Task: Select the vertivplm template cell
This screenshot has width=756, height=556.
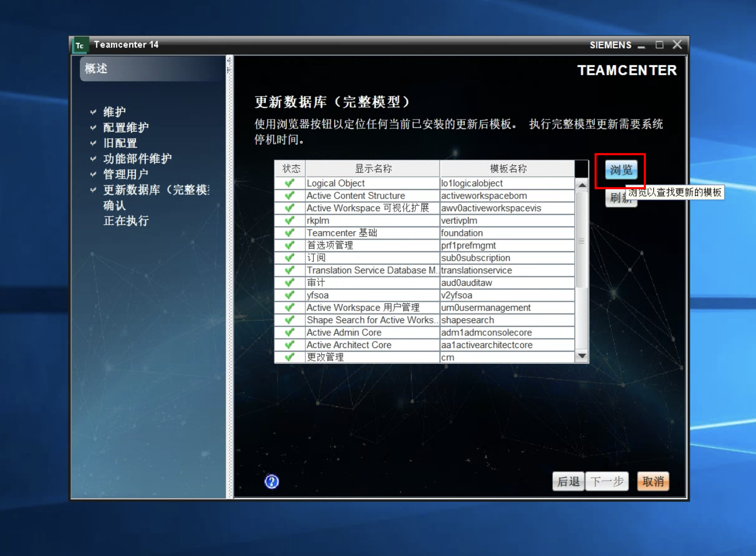Action: (x=508, y=221)
